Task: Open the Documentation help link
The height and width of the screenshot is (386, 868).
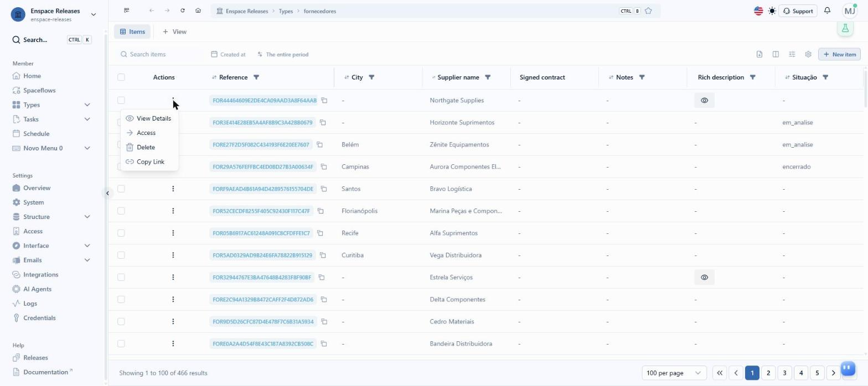Action: [46, 372]
